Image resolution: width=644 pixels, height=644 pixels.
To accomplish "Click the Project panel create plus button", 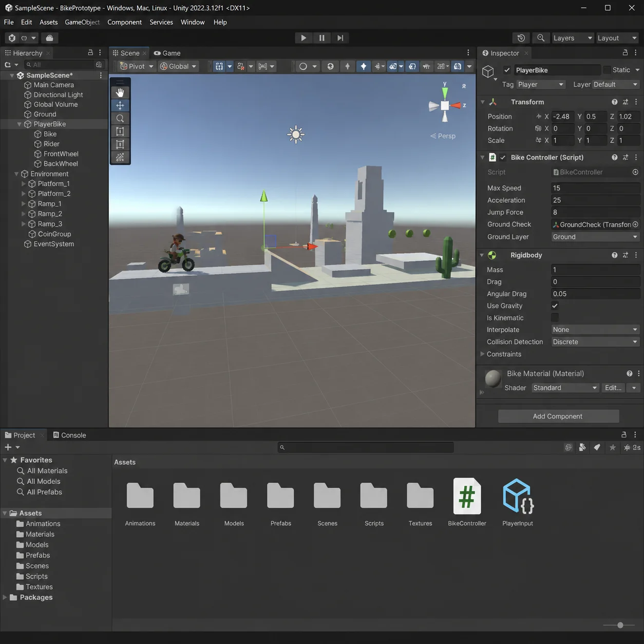I will point(8,447).
